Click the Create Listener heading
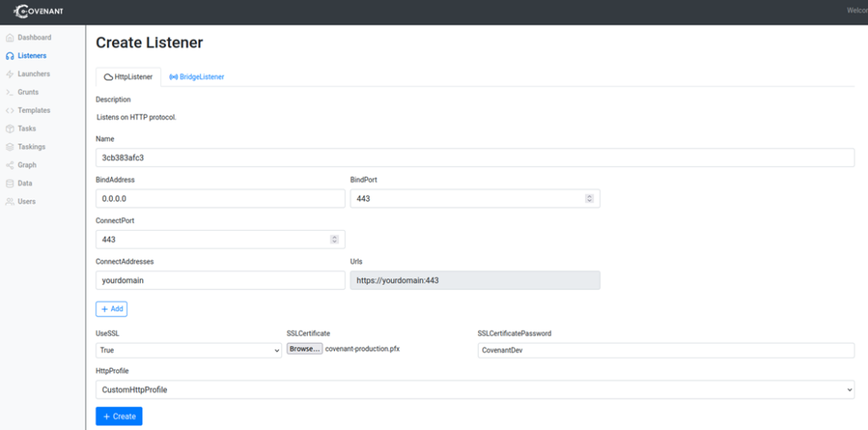 point(149,42)
